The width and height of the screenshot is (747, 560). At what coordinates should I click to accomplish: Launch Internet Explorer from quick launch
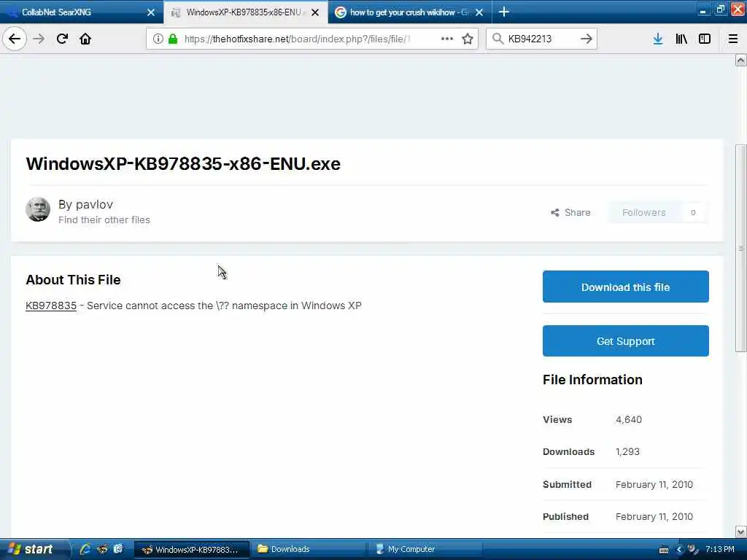(85, 549)
